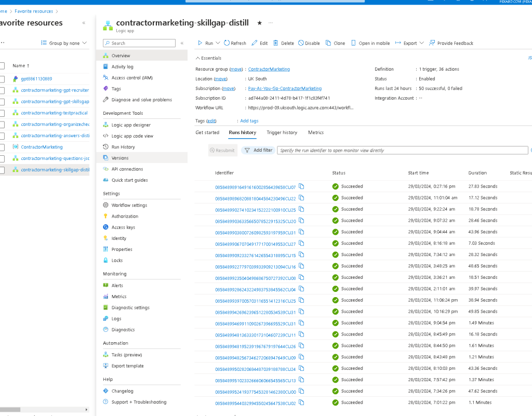The height and width of the screenshot is (416, 532).
Task: Open the Export dropdown
Action: coord(409,43)
